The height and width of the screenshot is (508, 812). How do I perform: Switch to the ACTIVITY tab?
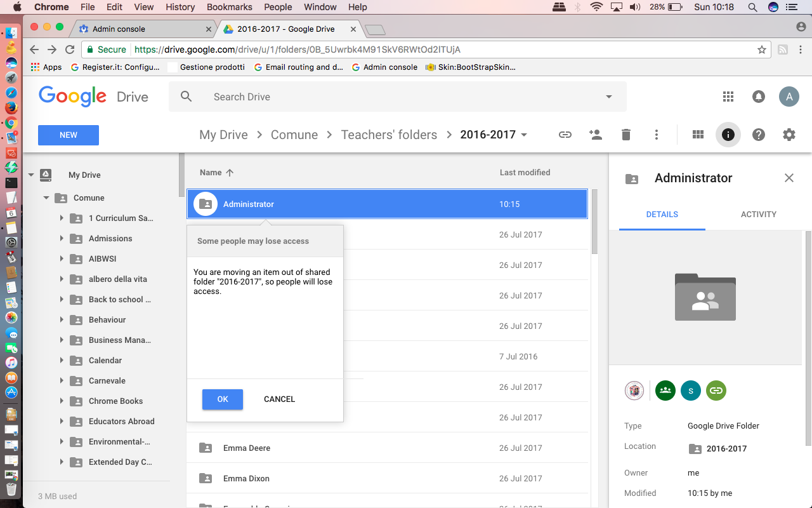759,214
